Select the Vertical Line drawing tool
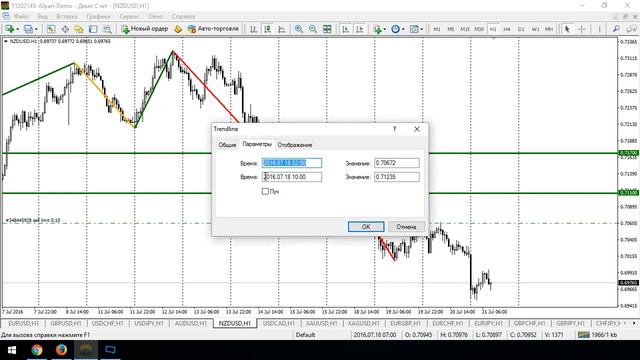Image resolution: width=640 pixels, height=360 pixels. tap(600, 29)
